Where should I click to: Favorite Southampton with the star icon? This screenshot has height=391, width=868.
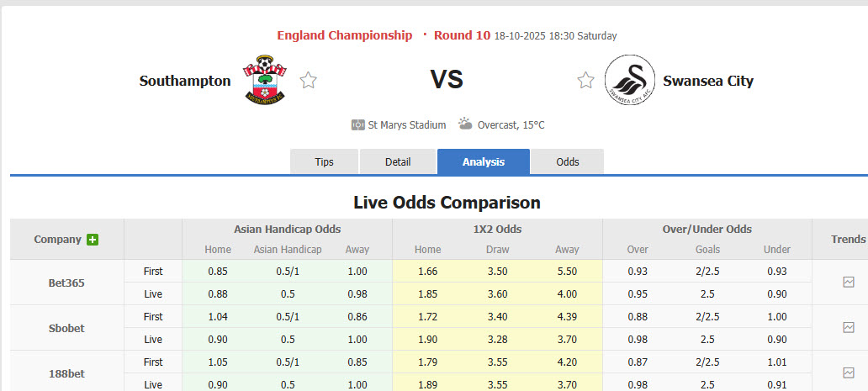pyautogui.click(x=309, y=81)
